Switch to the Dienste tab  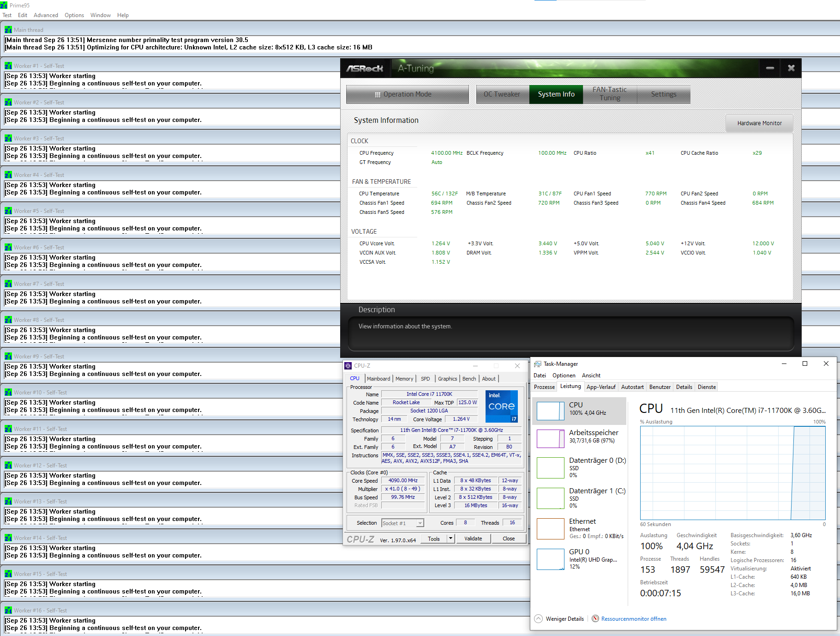[x=707, y=387]
